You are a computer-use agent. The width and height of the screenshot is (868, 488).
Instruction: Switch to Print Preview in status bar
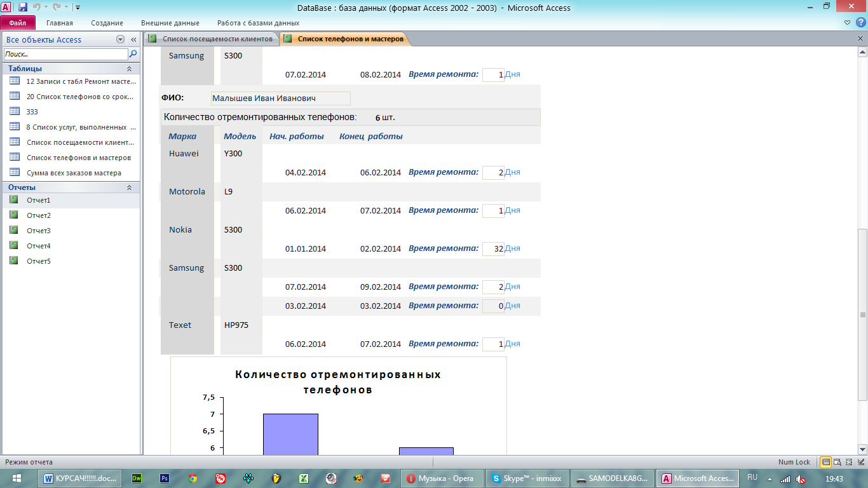pyautogui.click(x=837, y=462)
